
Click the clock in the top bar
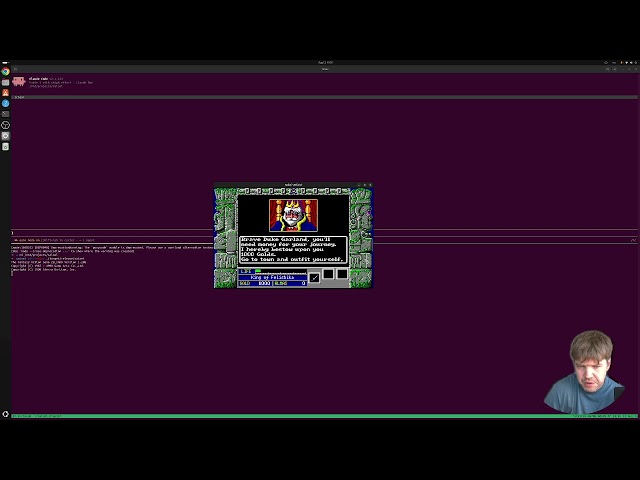tap(325, 62)
